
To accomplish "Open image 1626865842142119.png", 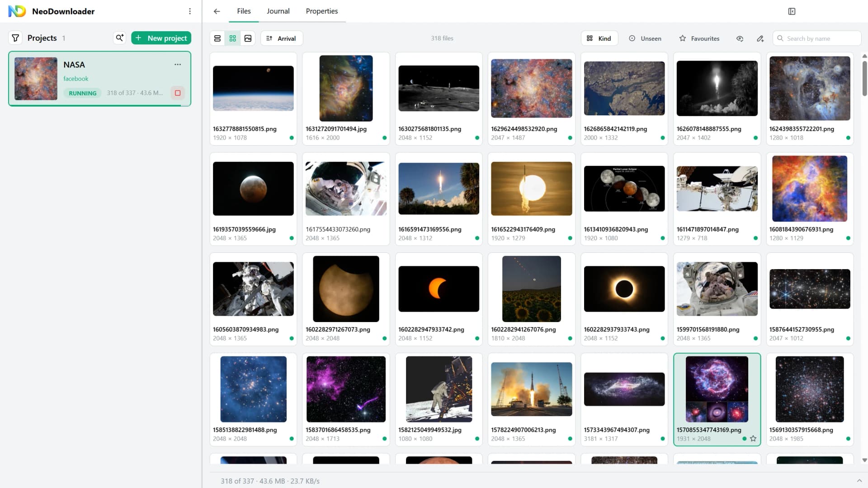I will tap(624, 88).
